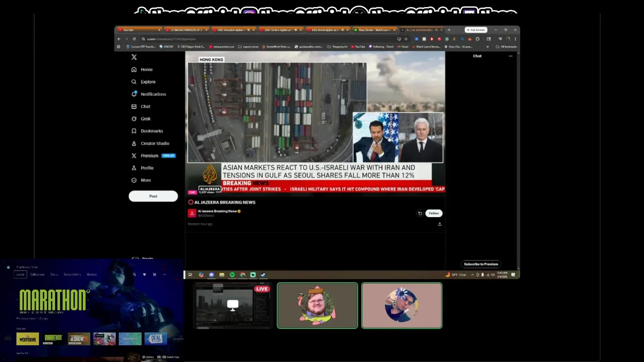The width and height of the screenshot is (644, 362).
Task: Bookmark this page with star icon
Action: click(406, 39)
